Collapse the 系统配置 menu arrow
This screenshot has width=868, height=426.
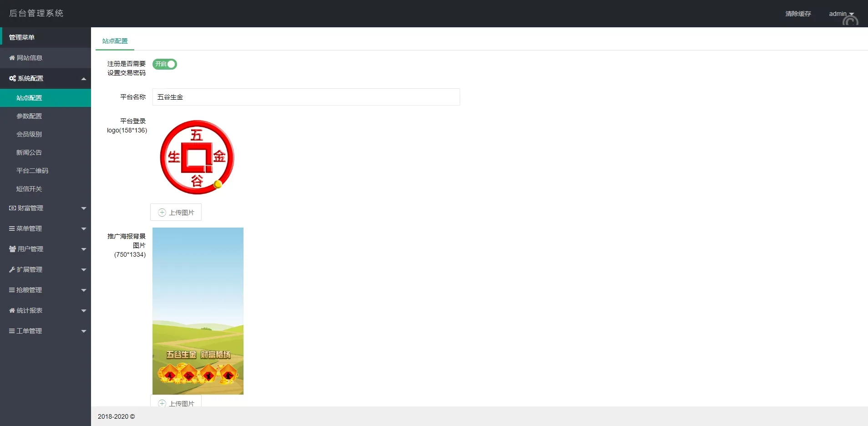point(84,79)
